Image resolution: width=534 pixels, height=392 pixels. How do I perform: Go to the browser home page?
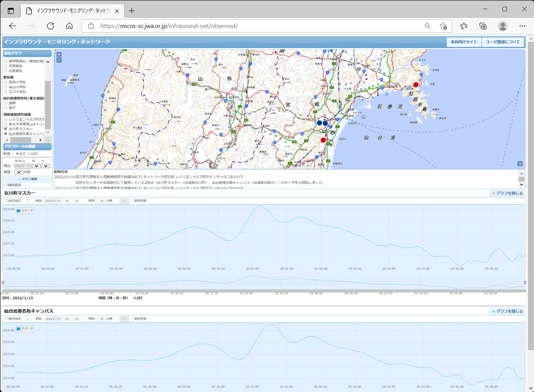click(69, 26)
